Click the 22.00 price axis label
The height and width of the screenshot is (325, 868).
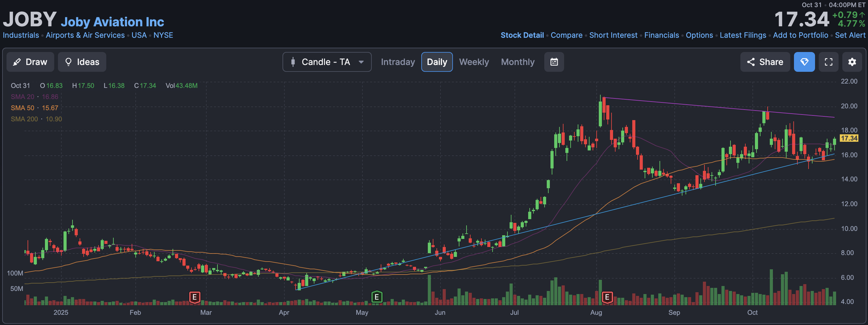[849, 81]
